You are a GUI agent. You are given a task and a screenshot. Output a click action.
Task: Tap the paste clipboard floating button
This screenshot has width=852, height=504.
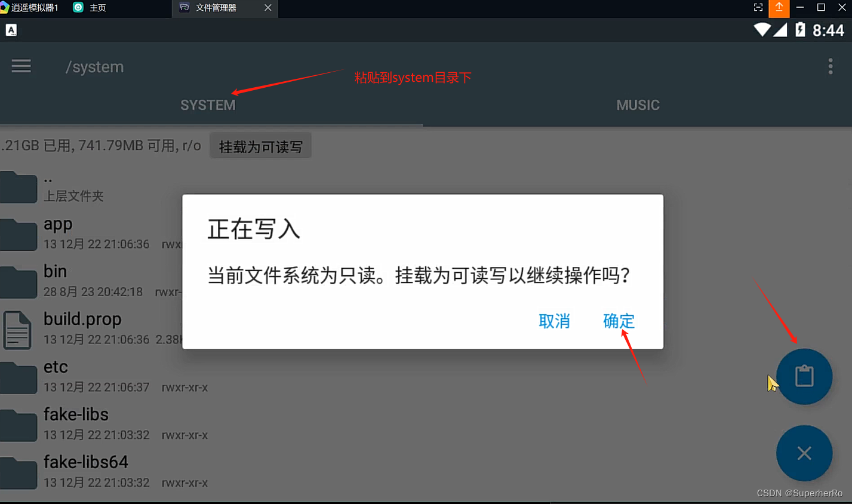tap(804, 377)
